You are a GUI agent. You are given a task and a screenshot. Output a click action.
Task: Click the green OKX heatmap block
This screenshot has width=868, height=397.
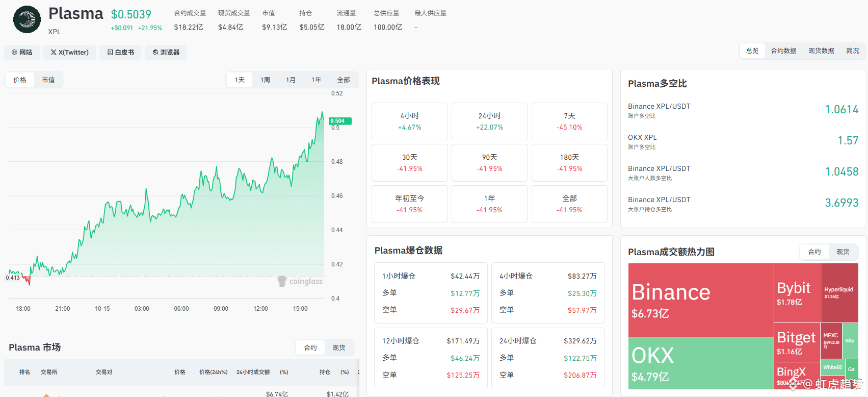(701, 363)
